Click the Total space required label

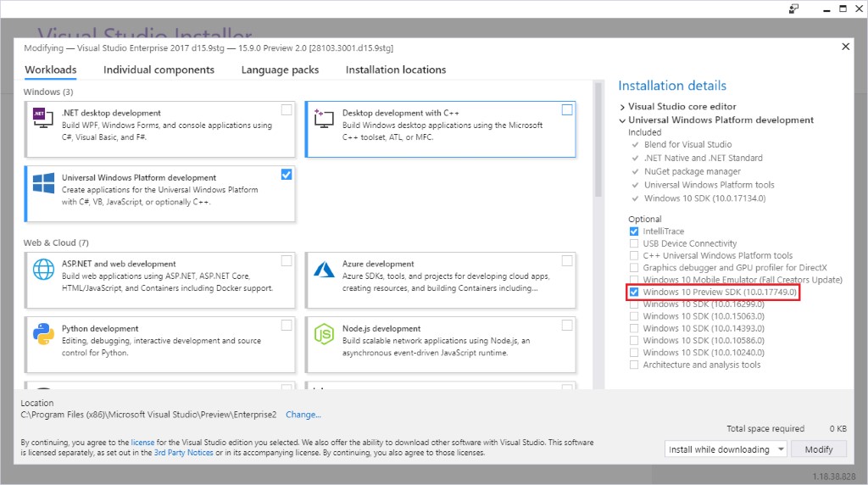(x=765, y=428)
